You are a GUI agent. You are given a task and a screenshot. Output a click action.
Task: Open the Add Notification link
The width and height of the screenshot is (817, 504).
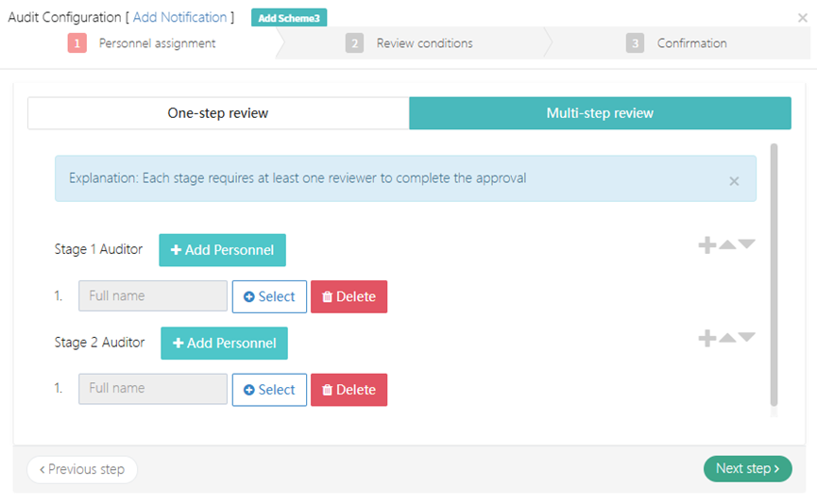coord(179,17)
